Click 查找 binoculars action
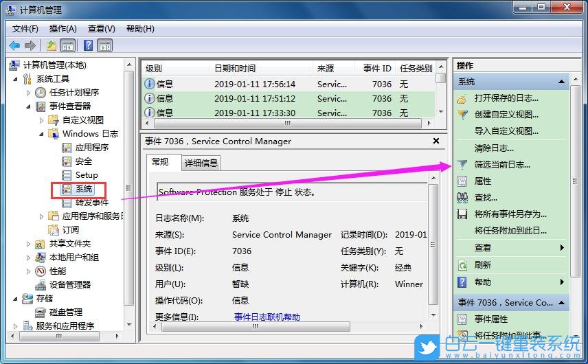The height and width of the screenshot is (364, 588). (486, 198)
